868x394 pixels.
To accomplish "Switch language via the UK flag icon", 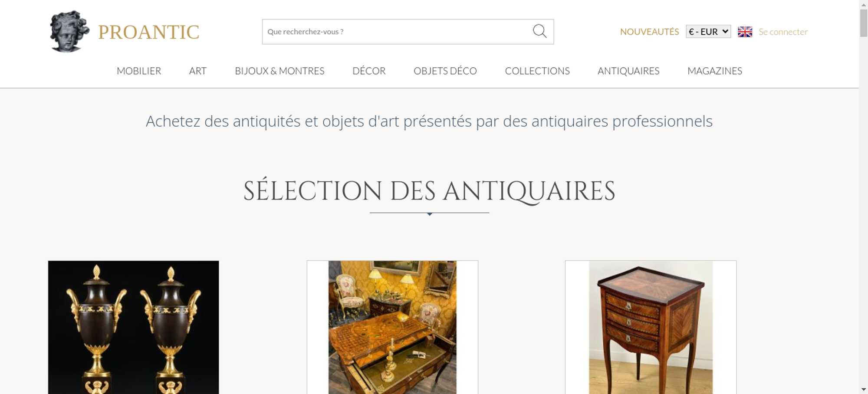I will coord(745,32).
